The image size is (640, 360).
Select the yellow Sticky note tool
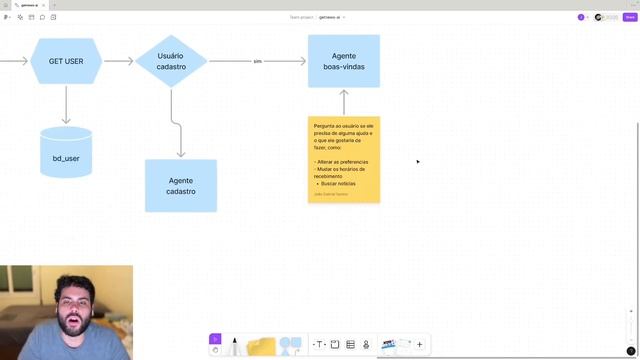coord(261,346)
